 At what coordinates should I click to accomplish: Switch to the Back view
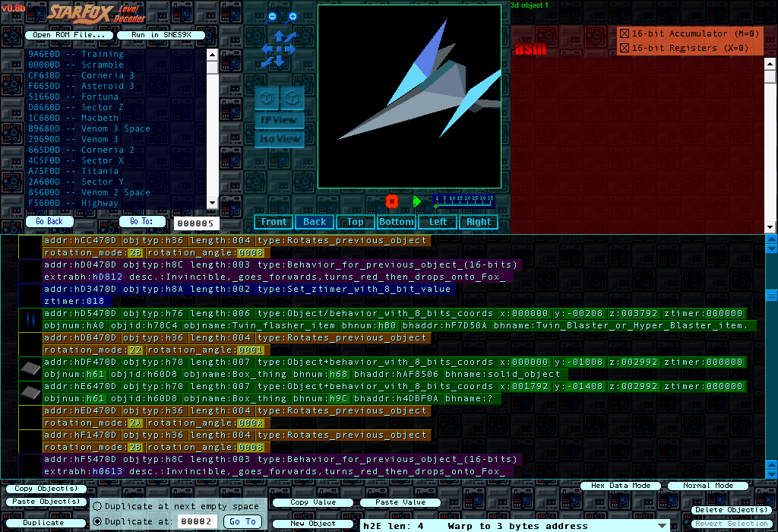(315, 222)
